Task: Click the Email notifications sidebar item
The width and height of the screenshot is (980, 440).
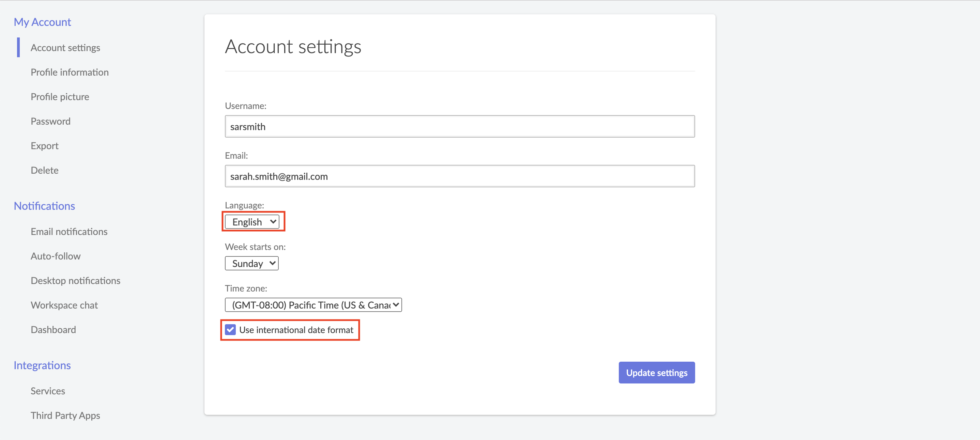Action: [69, 231]
